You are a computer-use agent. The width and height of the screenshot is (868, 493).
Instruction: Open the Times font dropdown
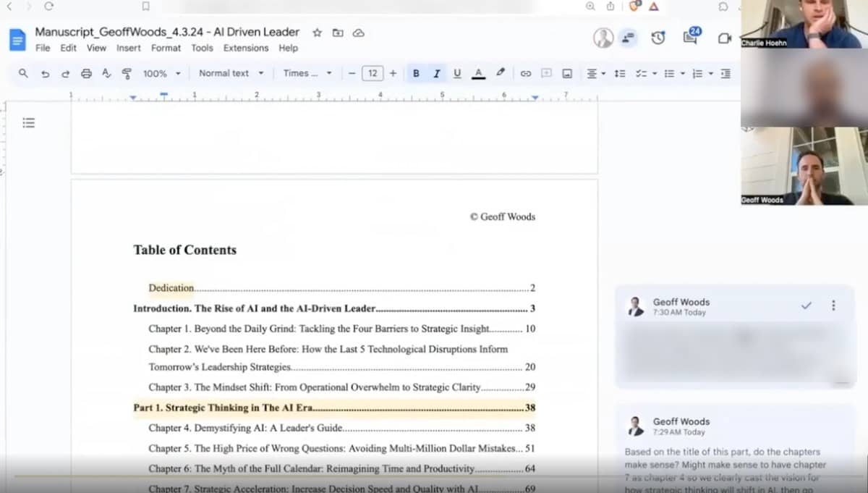(x=307, y=73)
